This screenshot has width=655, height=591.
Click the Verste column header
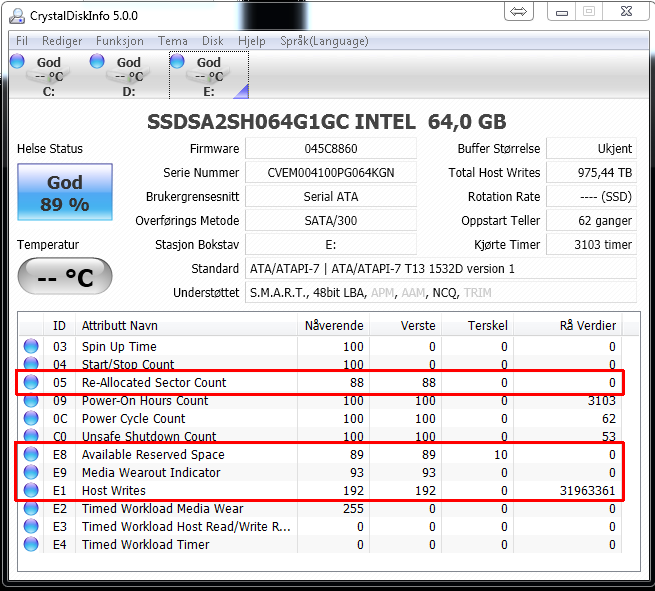point(405,325)
